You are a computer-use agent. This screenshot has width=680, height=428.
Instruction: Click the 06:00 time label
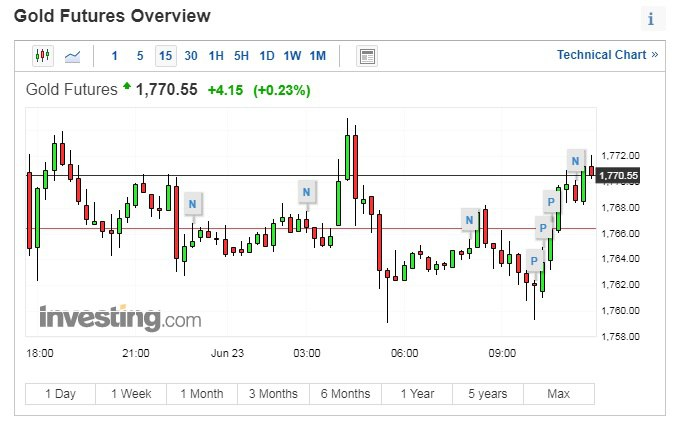click(405, 353)
